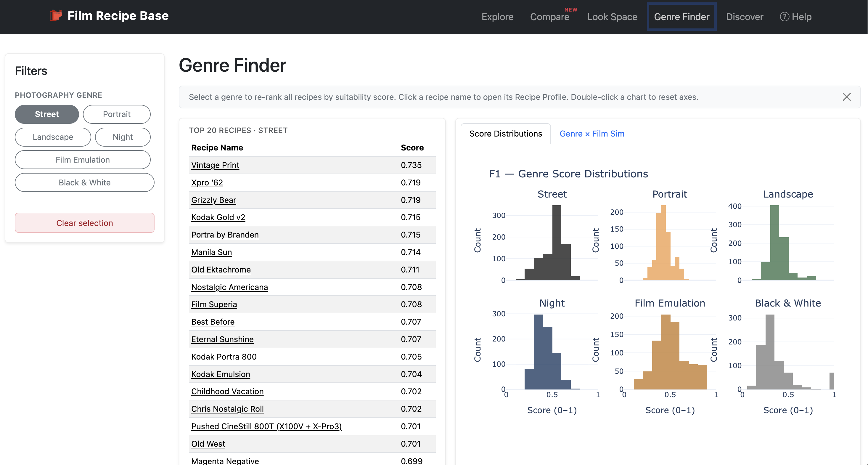Open the Old Ektachrome recipe
Screen dimensions: 868x465
[x=221, y=270]
